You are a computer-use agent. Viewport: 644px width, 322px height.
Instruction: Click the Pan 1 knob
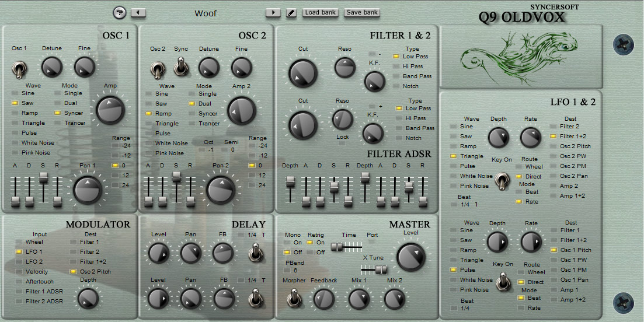88,190
